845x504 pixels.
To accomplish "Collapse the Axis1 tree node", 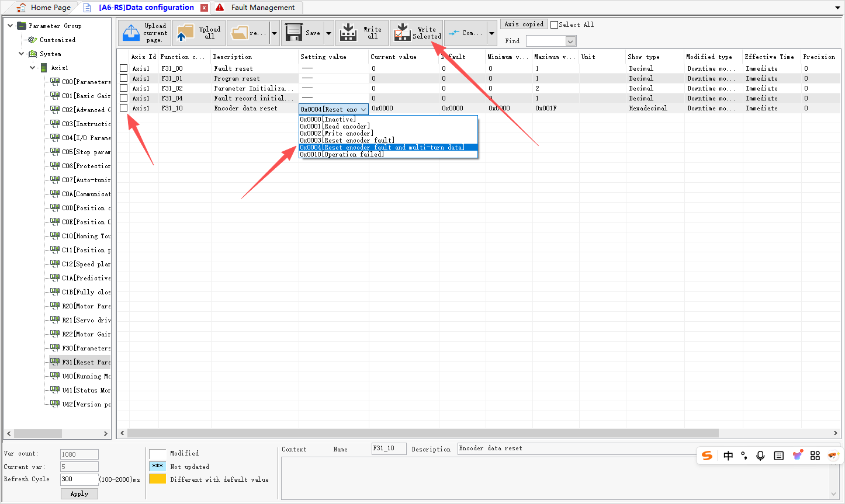I will pyautogui.click(x=33, y=68).
